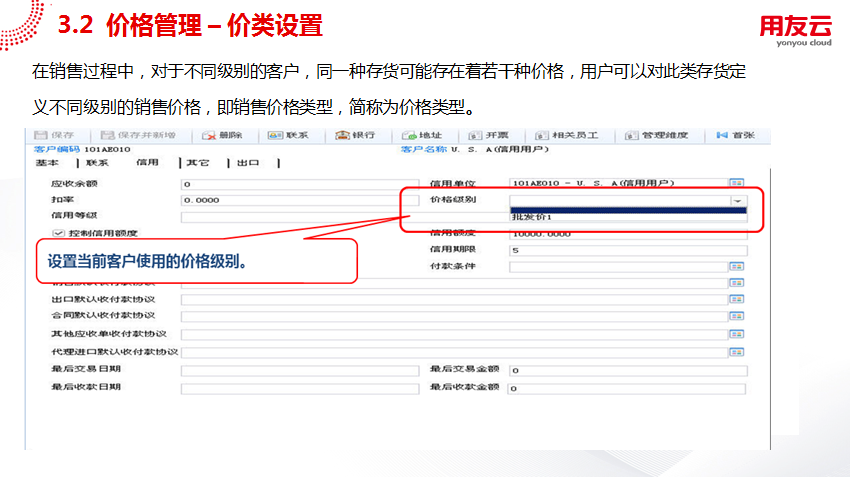
Task: Click the 代理进口默认收付款协议 input field
Action: [x=454, y=353]
